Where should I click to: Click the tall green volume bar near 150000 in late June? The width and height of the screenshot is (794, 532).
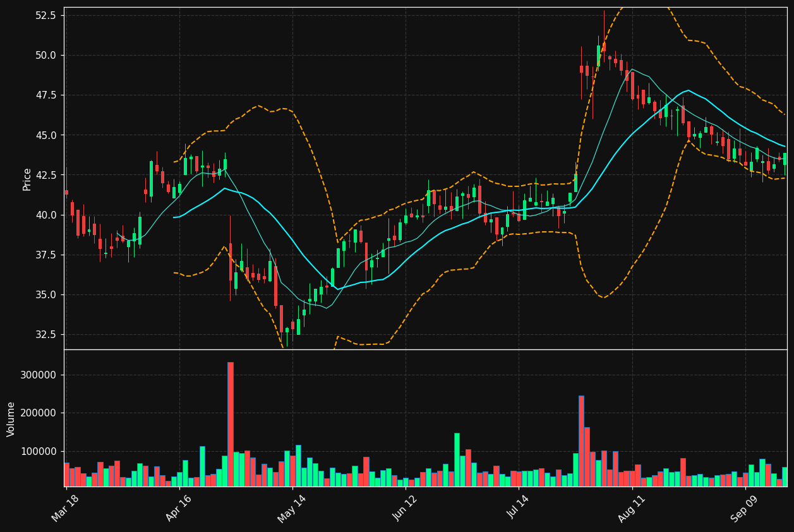(x=457, y=459)
